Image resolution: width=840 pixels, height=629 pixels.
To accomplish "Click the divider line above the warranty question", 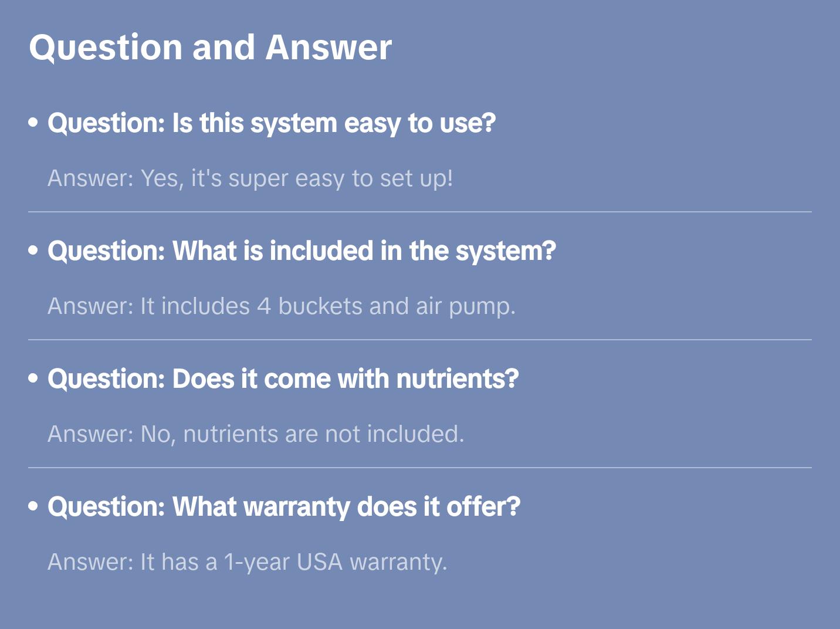I will (420, 468).
